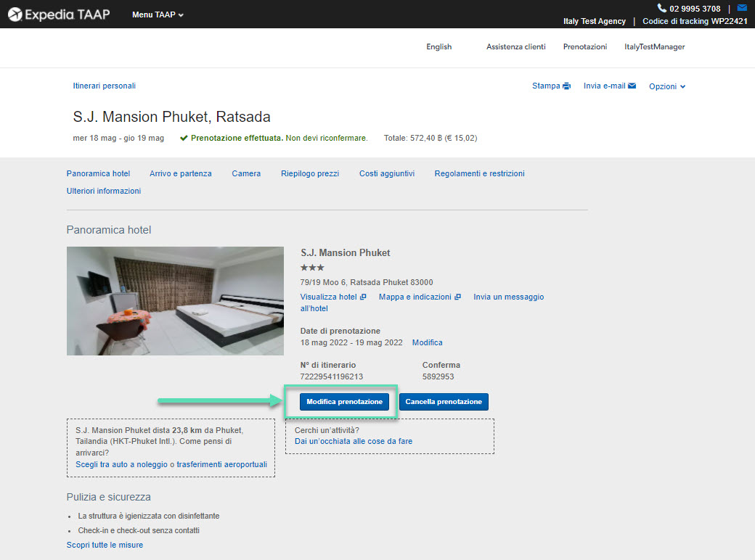Click the Stampa link text

point(546,86)
